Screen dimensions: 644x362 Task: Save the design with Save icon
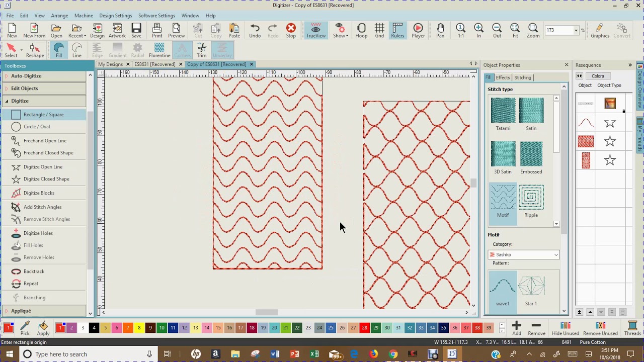point(136,31)
